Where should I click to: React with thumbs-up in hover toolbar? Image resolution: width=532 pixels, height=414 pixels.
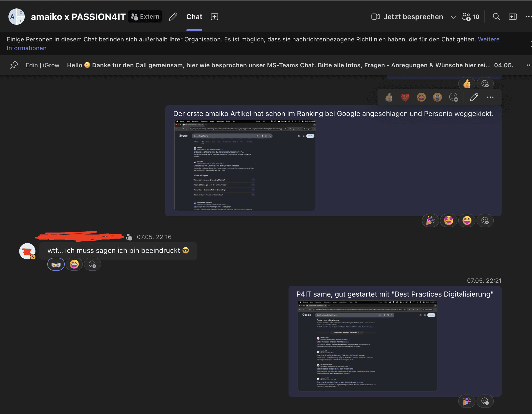389,97
